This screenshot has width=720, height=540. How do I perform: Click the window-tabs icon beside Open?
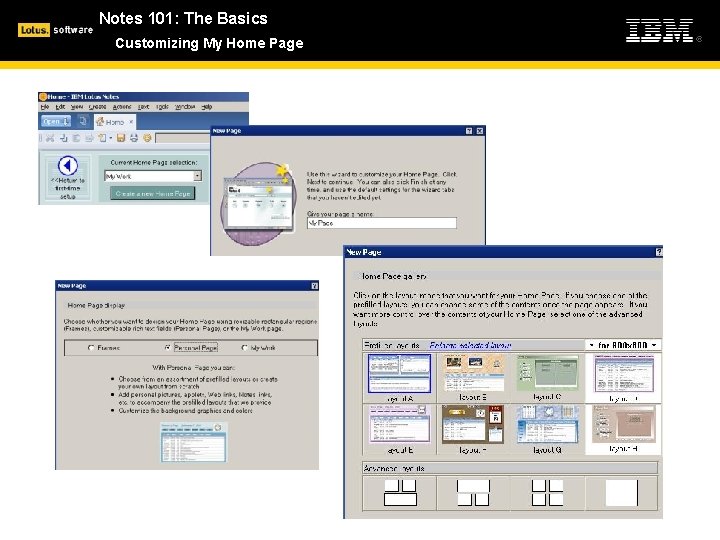(x=83, y=121)
